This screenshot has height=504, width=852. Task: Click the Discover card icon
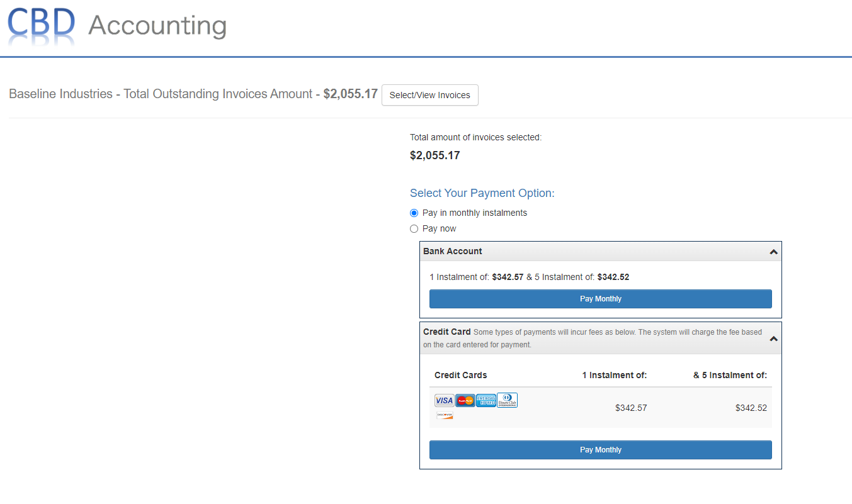pos(444,415)
